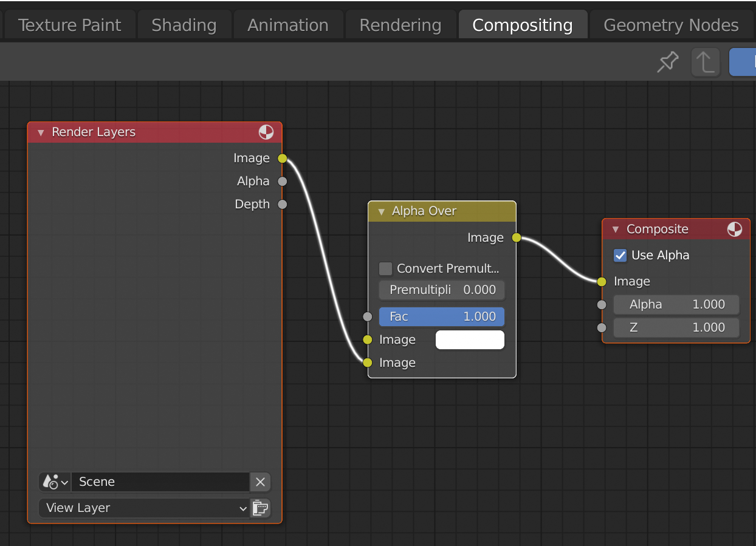Switch to the Shading tab
756x546 pixels.
(184, 24)
